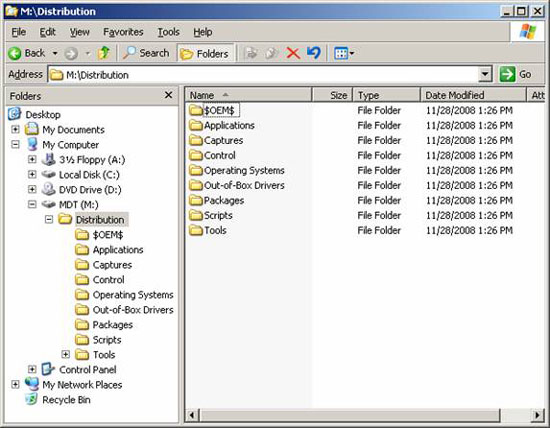
Task: Select Packages folder icon in file list
Action: coord(196,200)
